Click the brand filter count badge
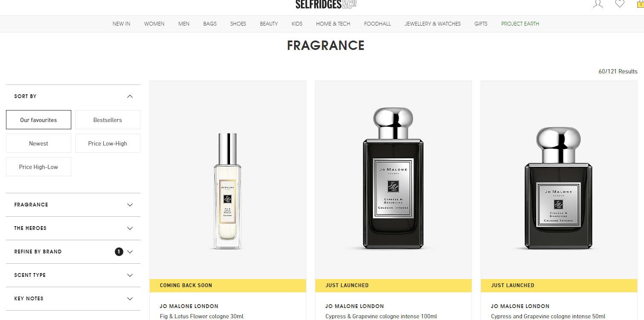 tap(119, 252)
